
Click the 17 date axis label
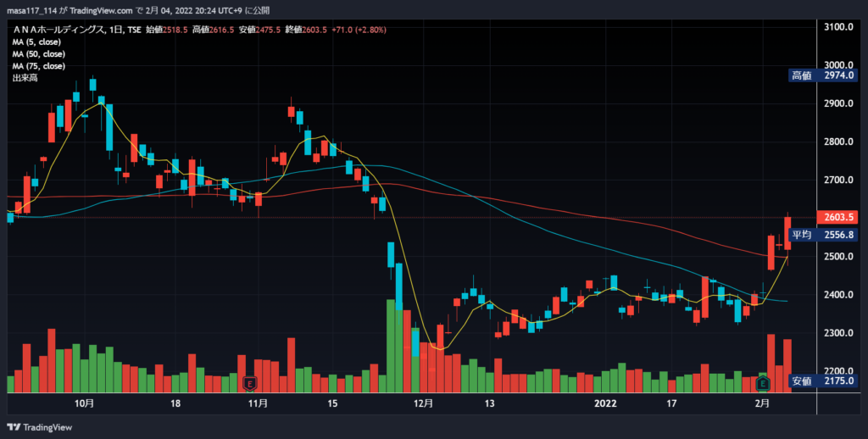[x=671, y=403]
